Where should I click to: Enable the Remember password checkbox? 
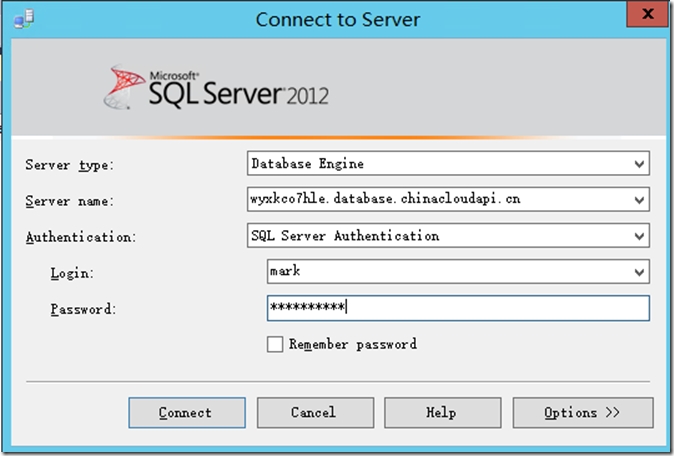click(275, 344)
